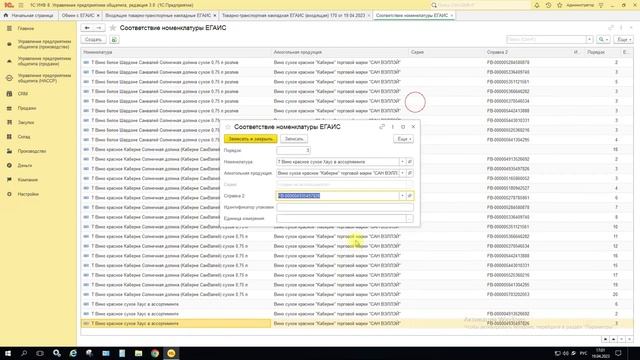Click the list search input field

(x=547, y=40)
